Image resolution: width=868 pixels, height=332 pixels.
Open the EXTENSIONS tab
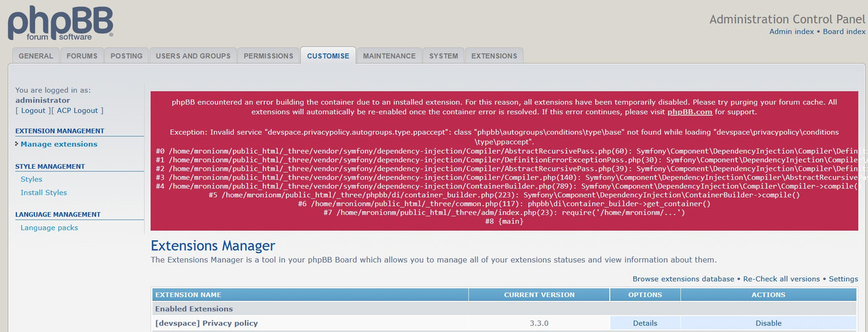[x=494, y=56]
